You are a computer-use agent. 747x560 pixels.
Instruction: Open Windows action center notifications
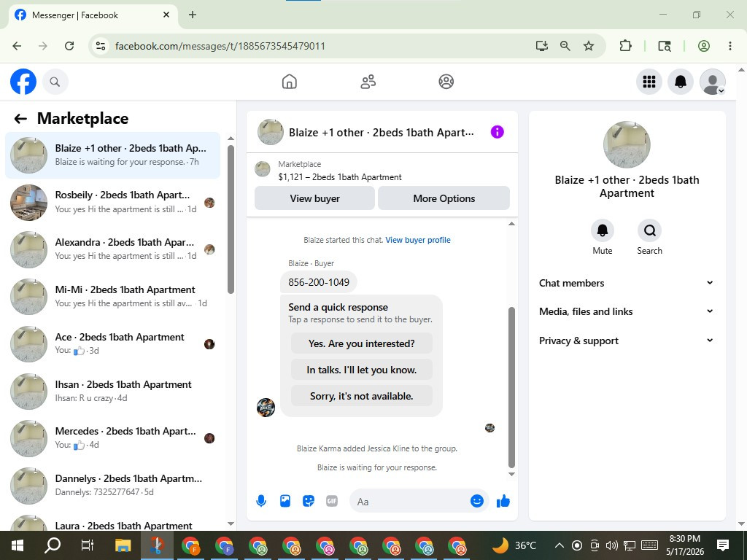723,545
